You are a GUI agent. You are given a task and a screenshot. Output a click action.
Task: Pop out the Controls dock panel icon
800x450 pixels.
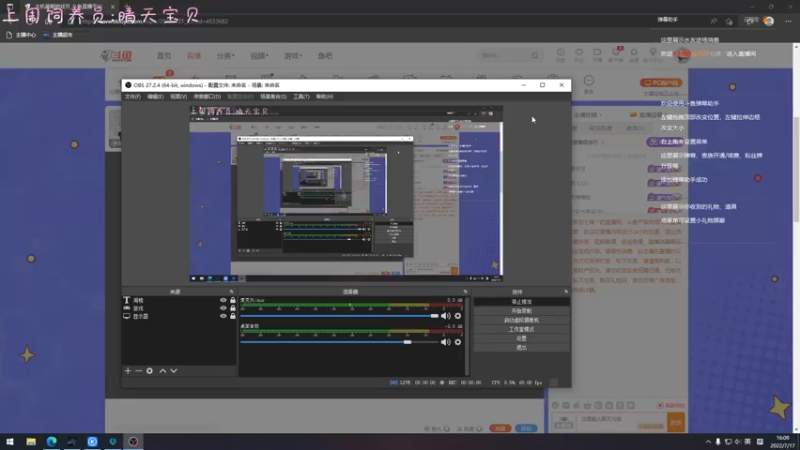566,292
